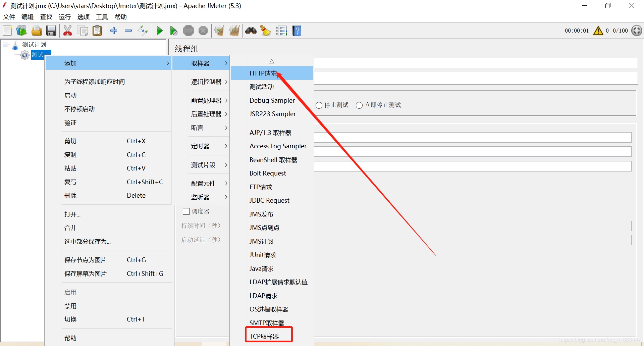Expand the 定时器 submenu
The image size is (644, 346).
[201, 146]
